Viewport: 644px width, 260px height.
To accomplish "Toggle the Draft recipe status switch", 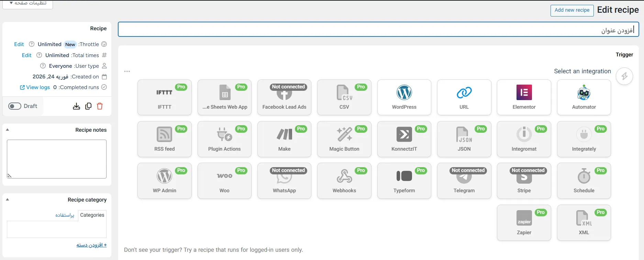I will pyautogui.click(x=15, y=106).
